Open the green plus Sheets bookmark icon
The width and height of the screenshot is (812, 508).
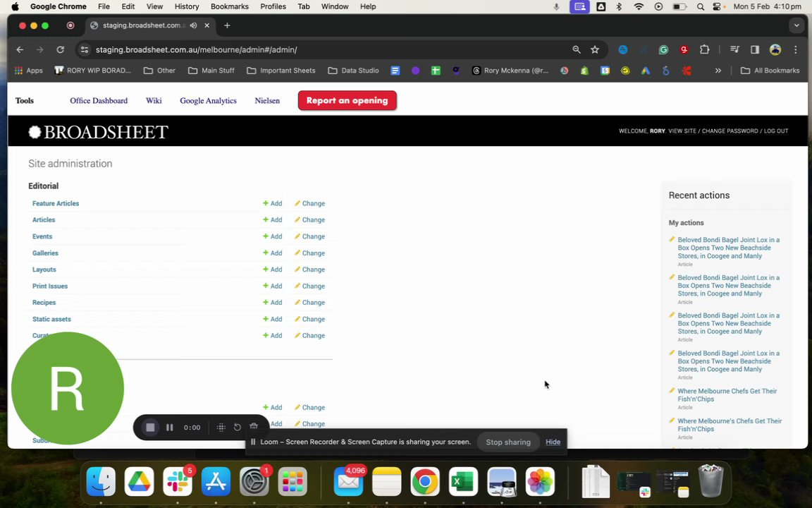[x=436, y=71]
